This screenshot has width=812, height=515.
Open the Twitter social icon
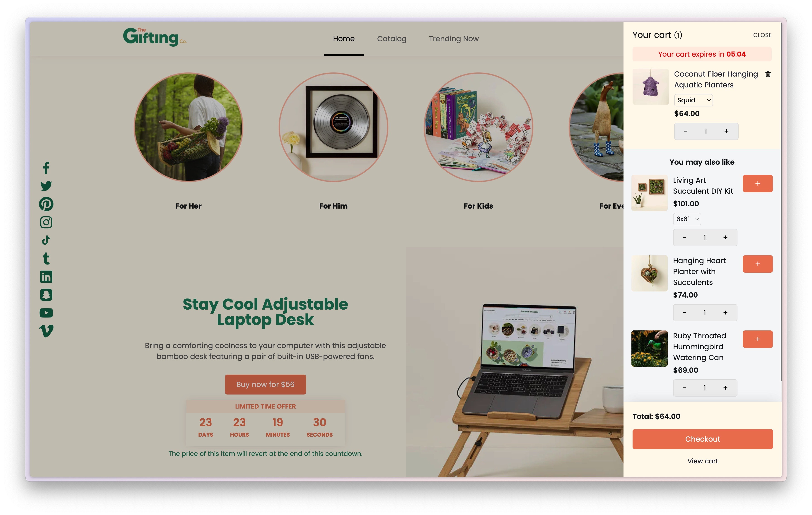pos(46,186)
